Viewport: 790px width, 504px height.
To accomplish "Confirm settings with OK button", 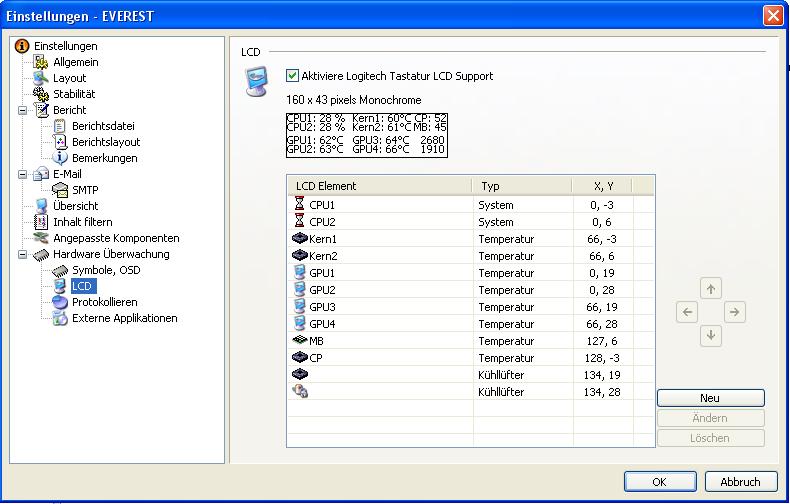I will [660, 481].
